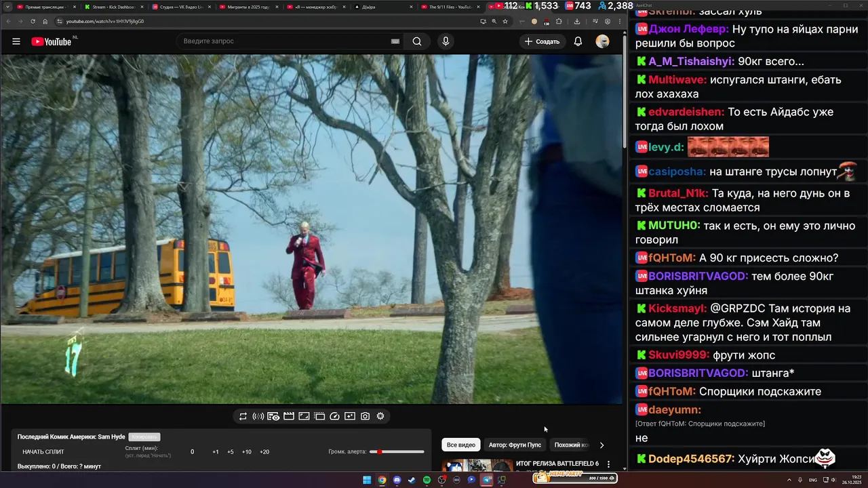
Task: Open tray clock showing 19:23
Action: click(851, 480)
